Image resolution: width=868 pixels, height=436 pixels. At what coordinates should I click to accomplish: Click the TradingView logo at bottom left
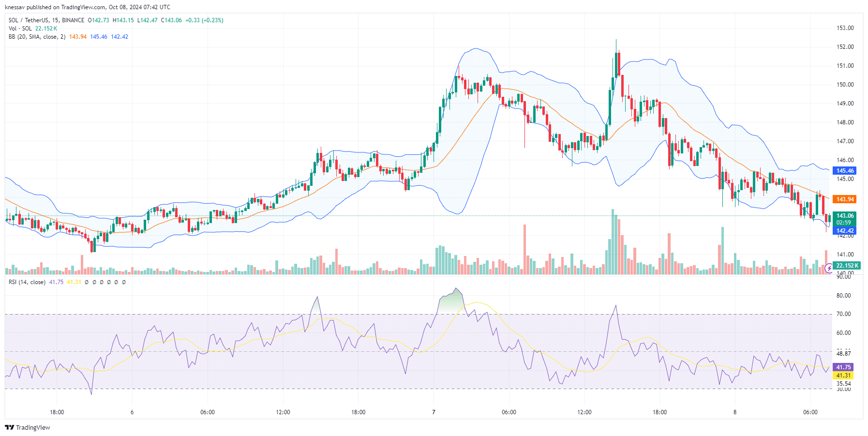pos(28,427)
